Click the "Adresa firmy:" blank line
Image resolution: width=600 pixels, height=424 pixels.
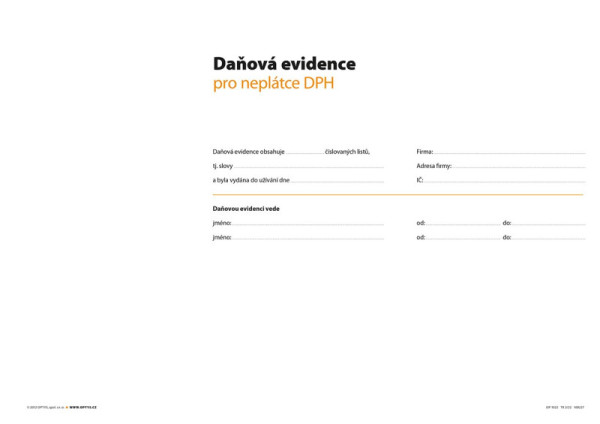click(x=519, y=166)
